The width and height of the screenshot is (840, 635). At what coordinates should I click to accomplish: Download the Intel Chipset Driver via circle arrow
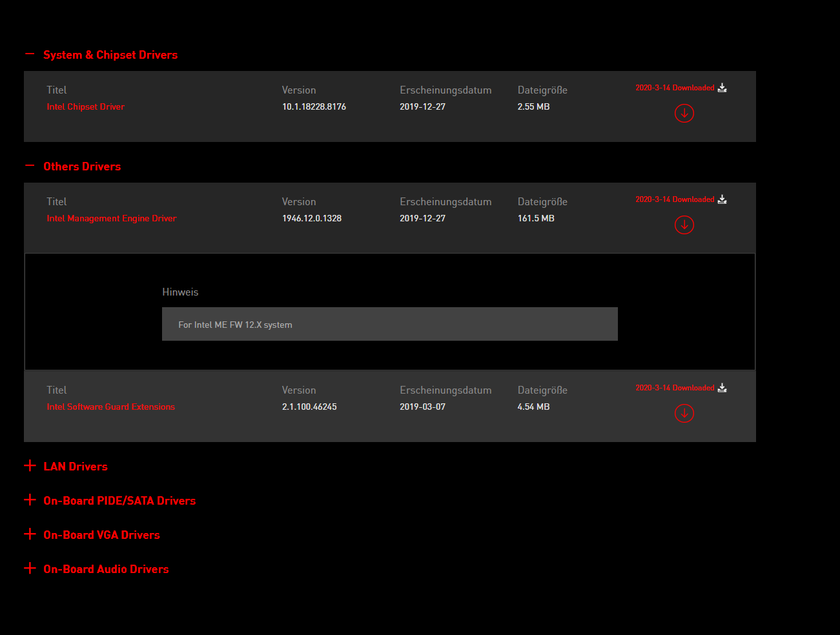[x=684, y=114]
